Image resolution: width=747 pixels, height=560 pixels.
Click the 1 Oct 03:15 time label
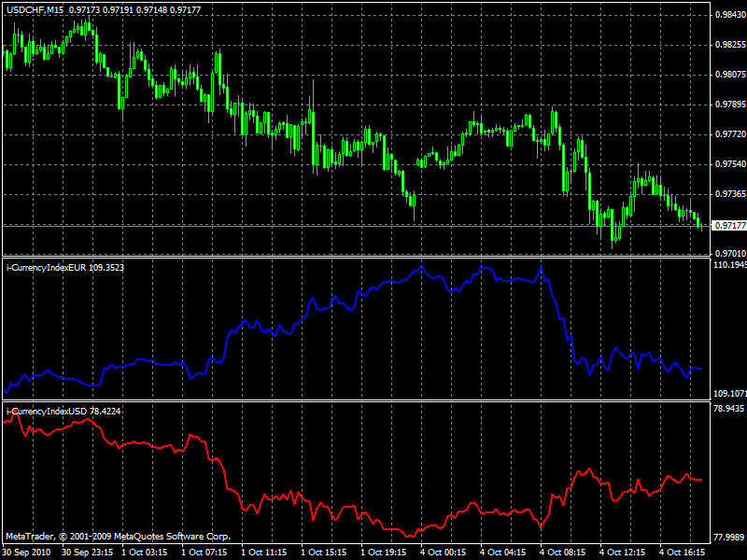coord(145,553)
